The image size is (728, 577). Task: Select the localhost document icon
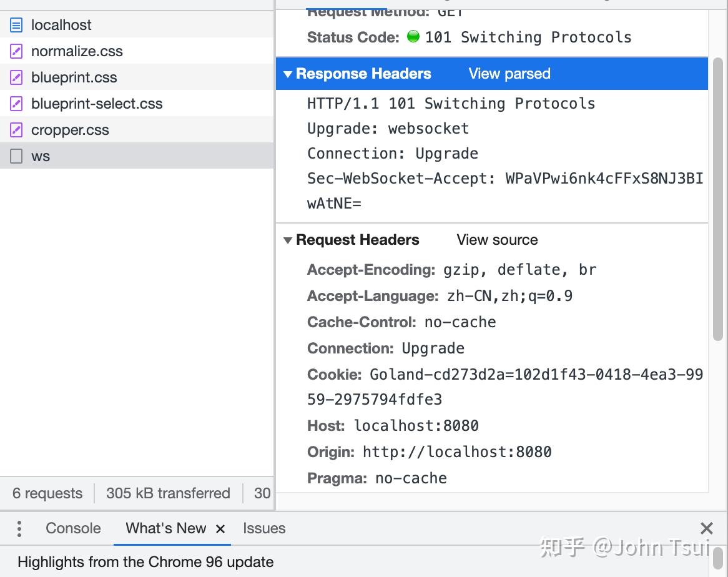[x=15, y=25]
